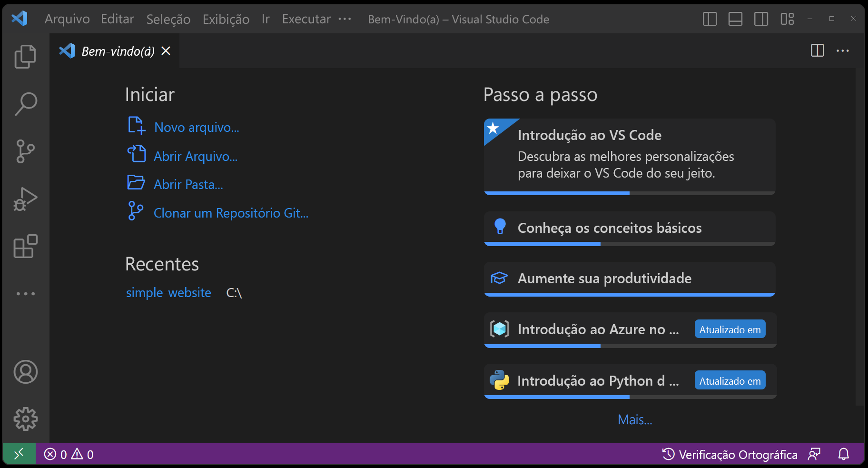
Task: Click the Python logo icon
Action: coord(499,380)
